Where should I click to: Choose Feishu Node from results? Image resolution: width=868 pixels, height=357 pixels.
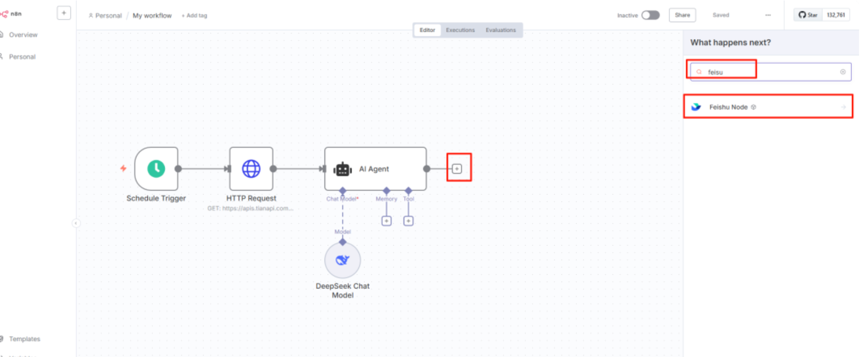(x=768, y=107)
